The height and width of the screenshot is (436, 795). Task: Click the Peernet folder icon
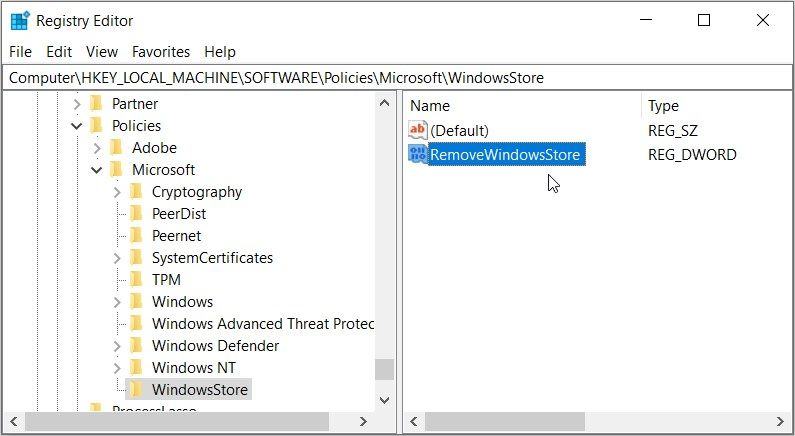pos(136,235)
